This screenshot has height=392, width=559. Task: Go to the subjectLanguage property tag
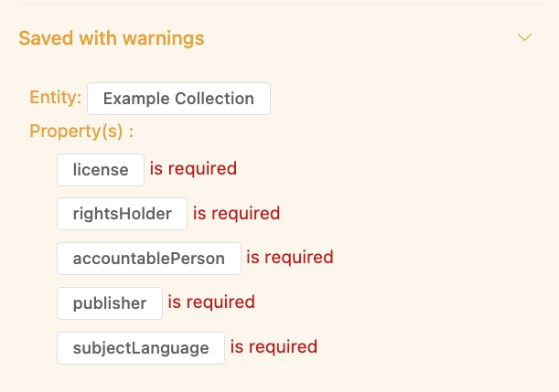(x=141, y=348)
